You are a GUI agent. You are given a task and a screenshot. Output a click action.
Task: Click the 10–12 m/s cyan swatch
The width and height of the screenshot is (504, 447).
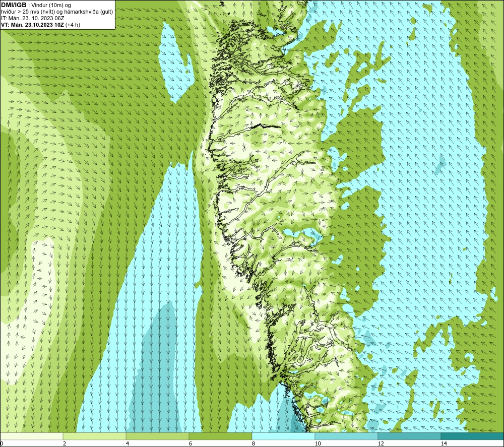347,436
